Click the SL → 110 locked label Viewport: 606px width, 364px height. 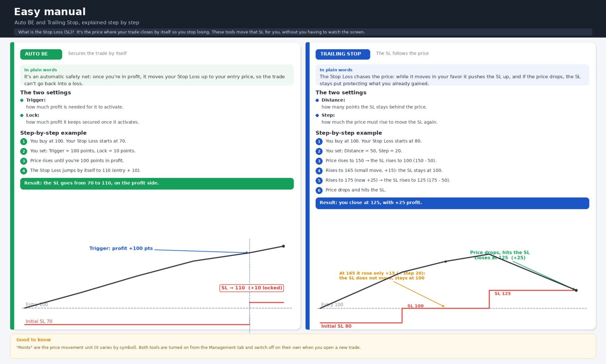pos(251,288)
